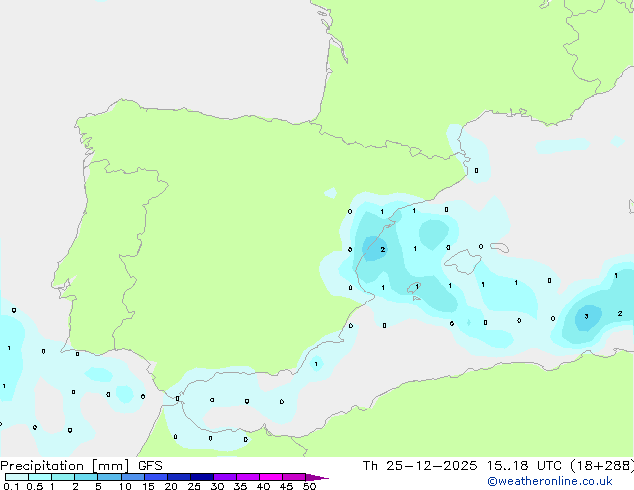Image resolution: width=634 pixels, height=490 pixels.
Task: Select the 15–20 mm legend color swatch
Action: 156,477
